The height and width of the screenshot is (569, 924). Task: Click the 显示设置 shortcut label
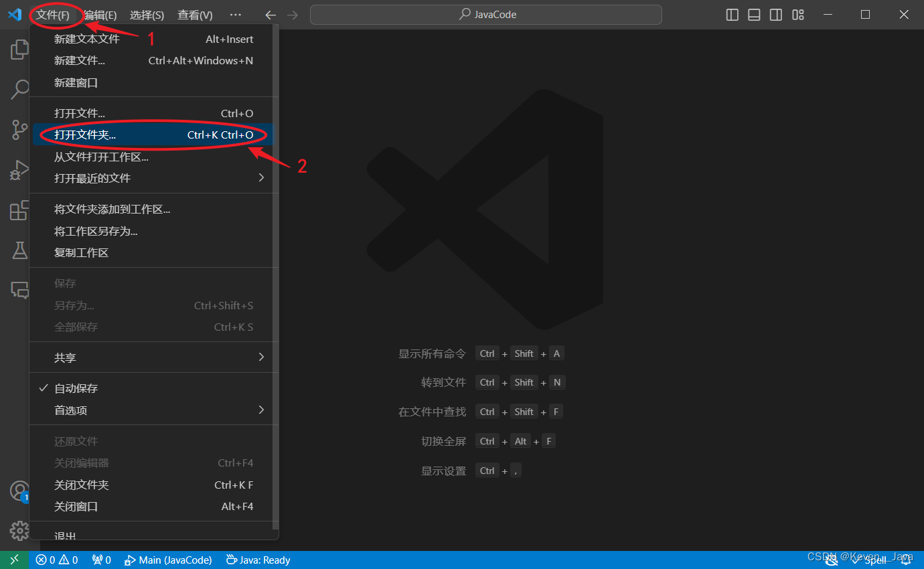(x=443, y=471)
